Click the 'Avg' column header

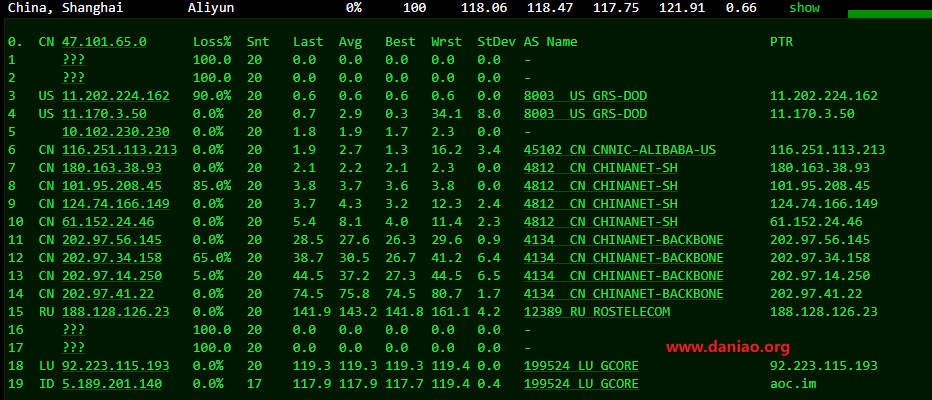point(350,42)
